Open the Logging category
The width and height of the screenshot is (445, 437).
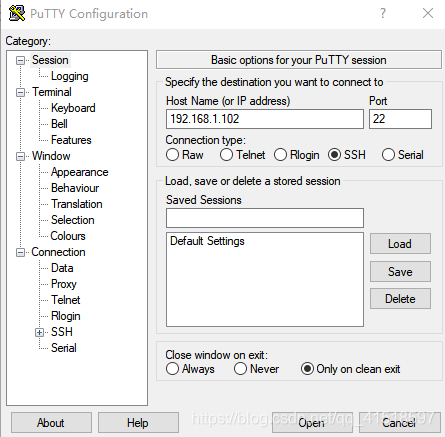point(70,76)
